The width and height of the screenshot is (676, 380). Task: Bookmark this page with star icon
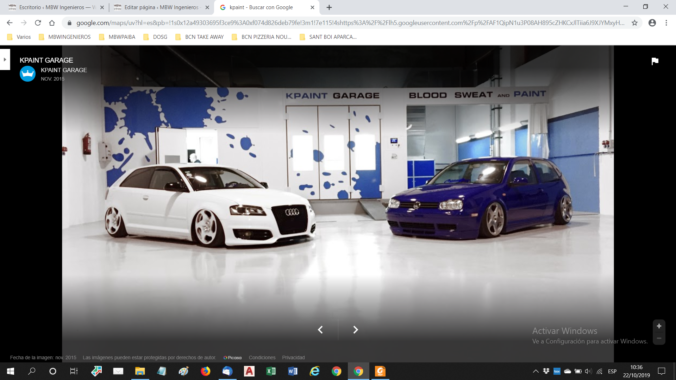point(634,23)
